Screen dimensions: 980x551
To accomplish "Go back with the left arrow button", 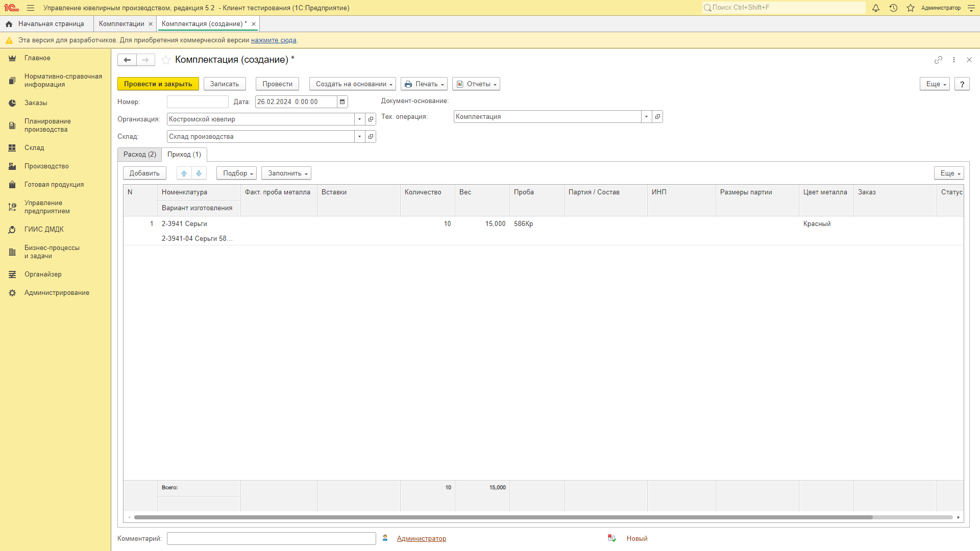I will (x=127, y=60).
